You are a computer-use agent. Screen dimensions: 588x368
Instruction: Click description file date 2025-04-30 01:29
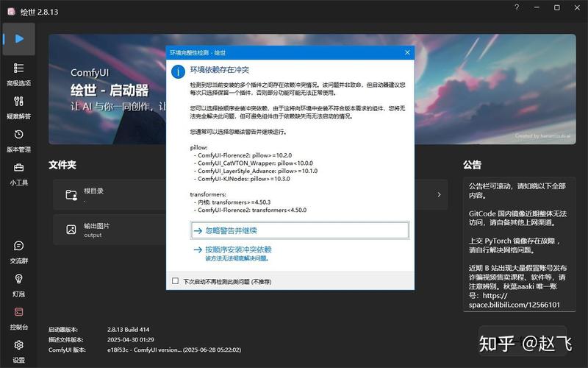click(x=131, y=339)
